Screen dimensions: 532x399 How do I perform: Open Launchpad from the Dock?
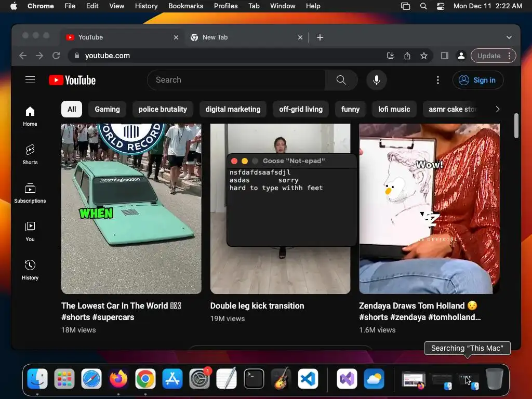click(64, 378)
